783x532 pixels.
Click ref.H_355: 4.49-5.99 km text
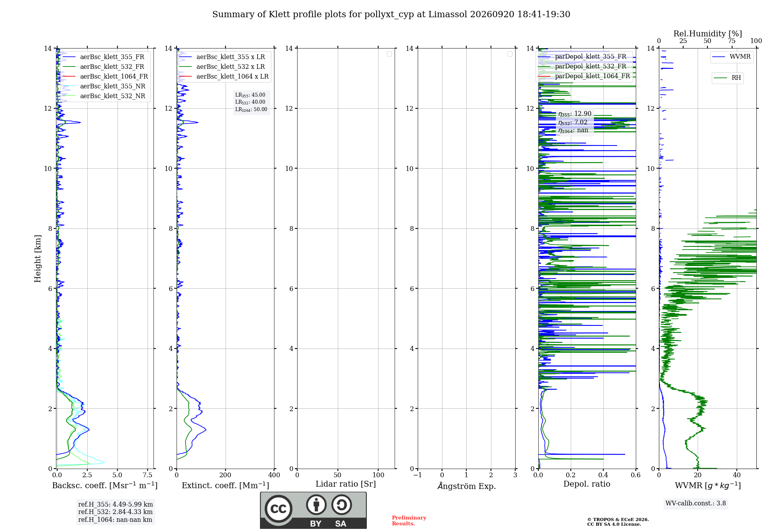pyautogui.click(x=115, y=505)
